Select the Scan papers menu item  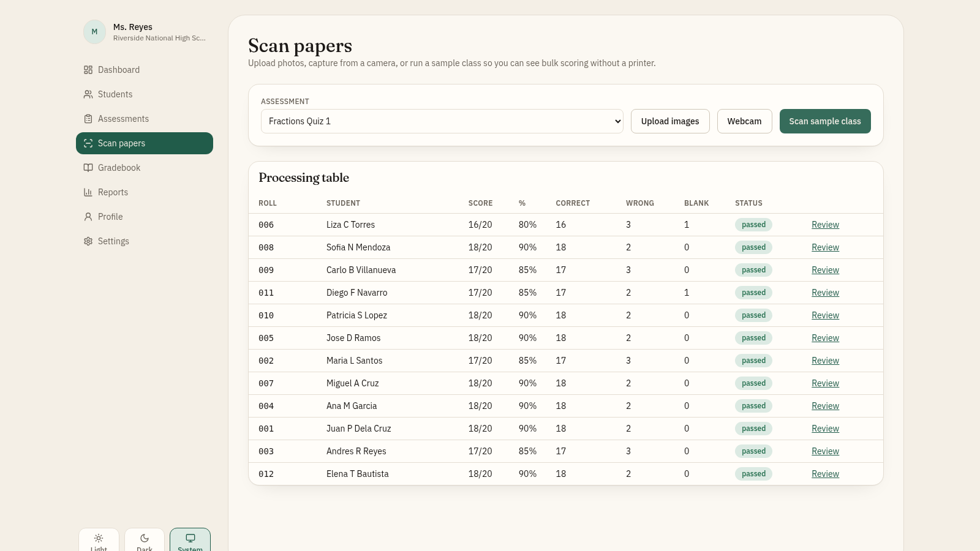[x=145, y=143]
